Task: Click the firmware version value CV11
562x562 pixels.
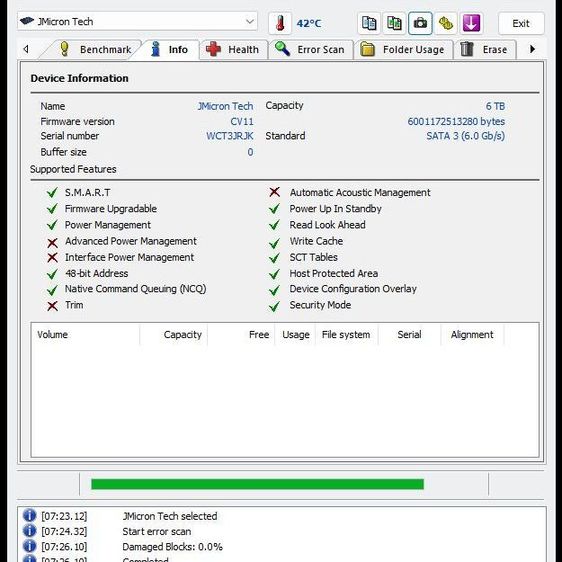Action: pyautogui.click(x=242, y=122)
